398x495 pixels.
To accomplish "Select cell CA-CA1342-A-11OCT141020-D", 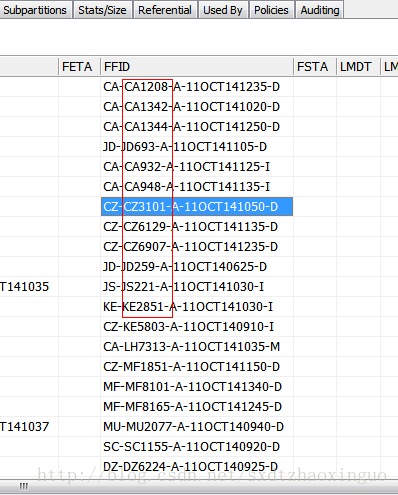I will coord(197,107).
